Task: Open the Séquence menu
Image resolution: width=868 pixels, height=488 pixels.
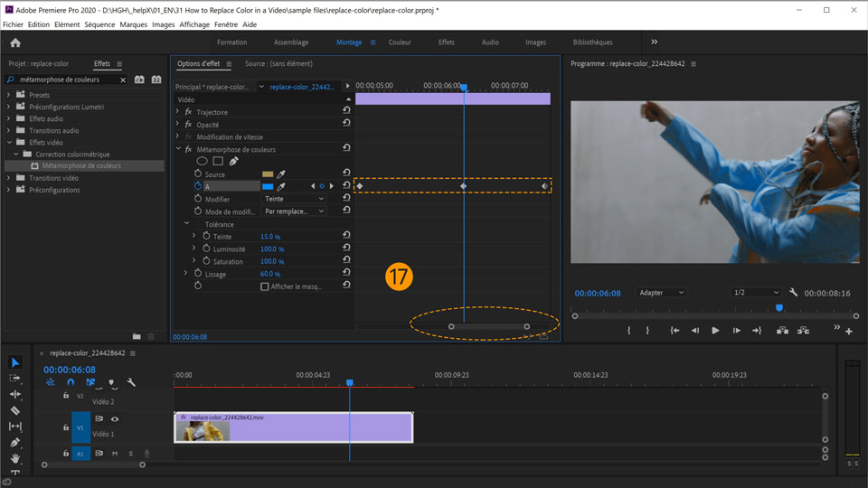Action: pyautogui.click(x=99, y=24)
